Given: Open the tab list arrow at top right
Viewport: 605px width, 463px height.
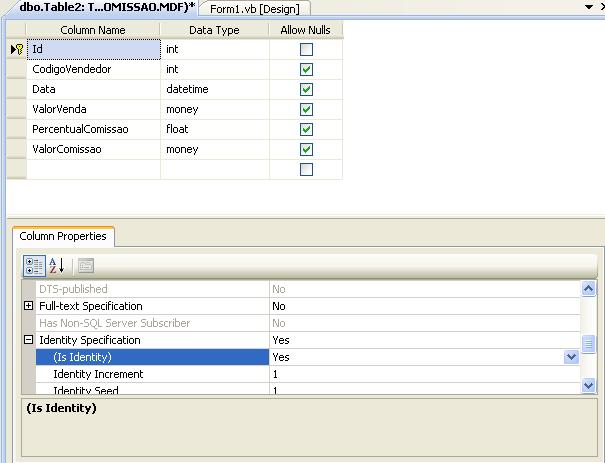Looking at the screenshot, I should 587,7.
